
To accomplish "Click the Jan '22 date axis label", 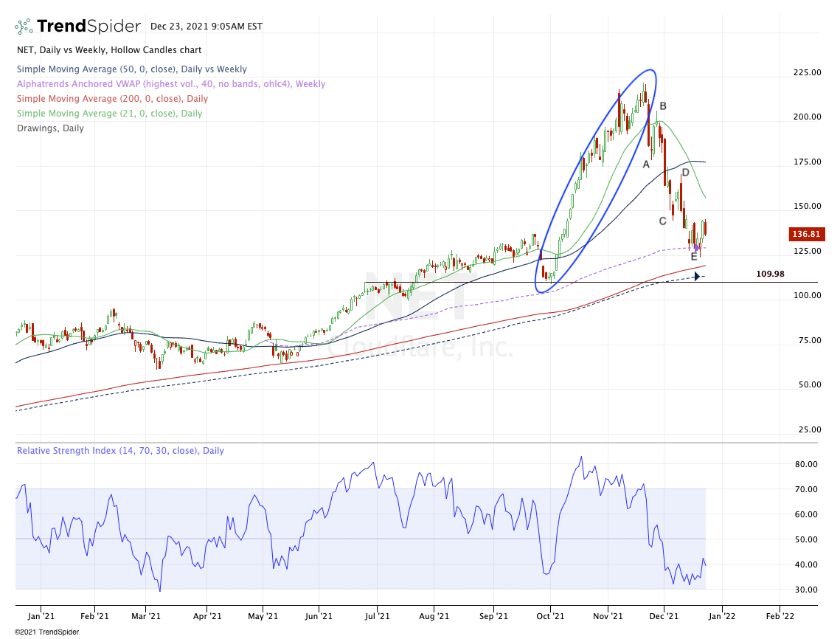I will click(721, 616).
